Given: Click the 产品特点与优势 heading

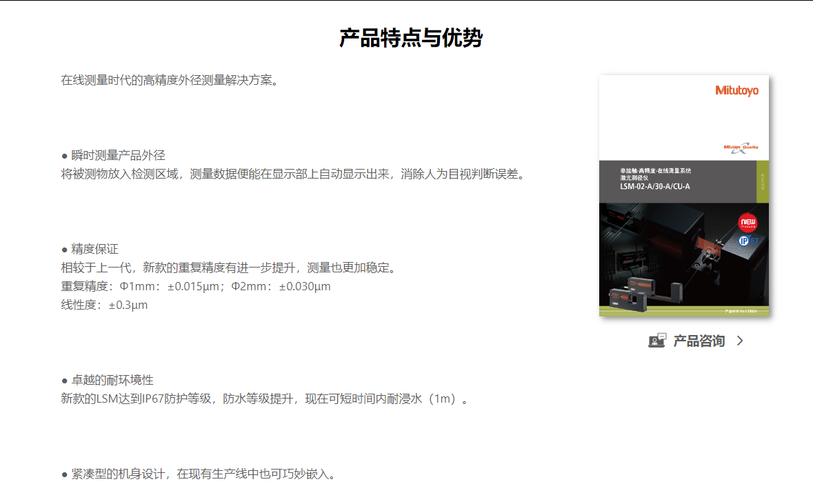Looking at the screenshot, I should [x=410, y=39].
